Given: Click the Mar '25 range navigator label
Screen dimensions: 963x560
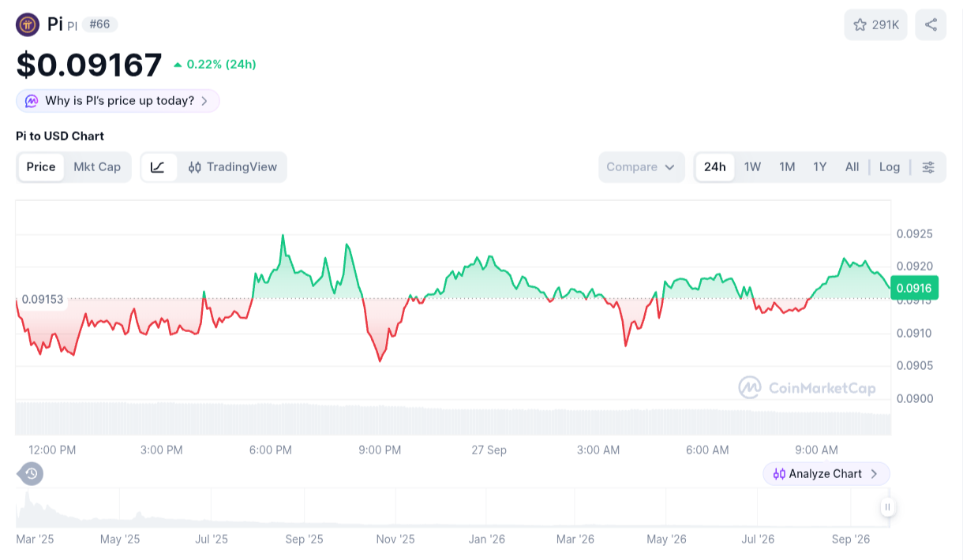Looking at the screenshot, I should [35, 539].
